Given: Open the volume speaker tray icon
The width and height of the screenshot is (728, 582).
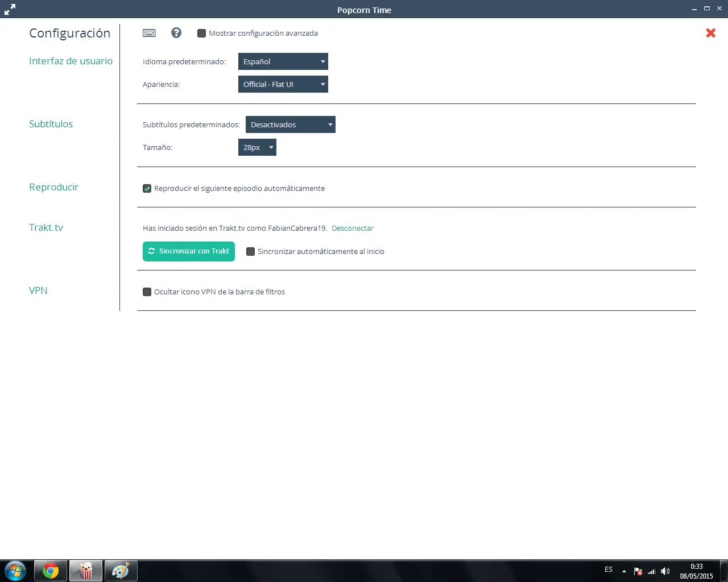Looking at the screenshot, I should [x=665, y=571].
